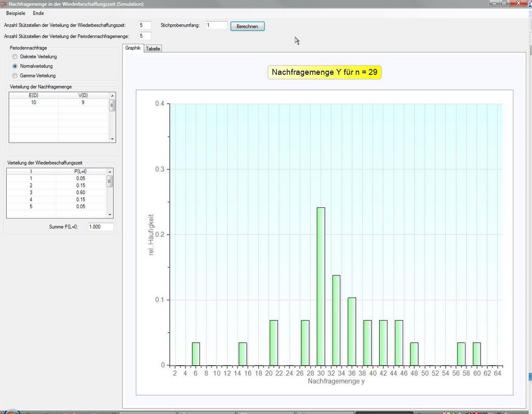This screenshot has height=414, width=532.
Task: Choose the Gamma-Verteilung radio button
Action: [x=15, y=76]
